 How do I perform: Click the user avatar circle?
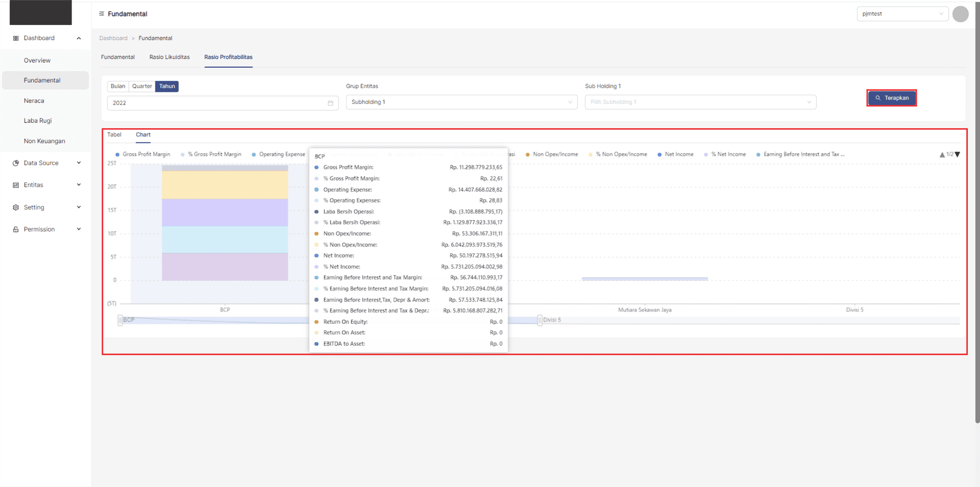click(x=960, y=14)
